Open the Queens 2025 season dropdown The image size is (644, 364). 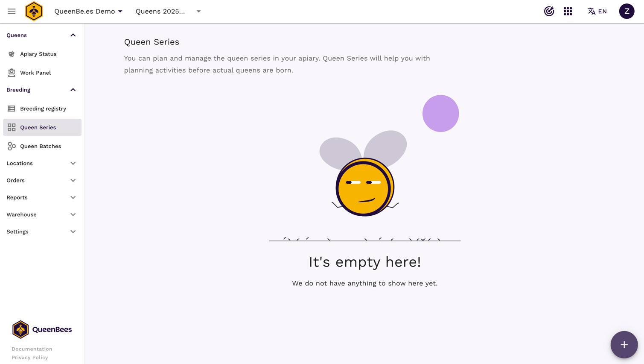tap(168, 12)
